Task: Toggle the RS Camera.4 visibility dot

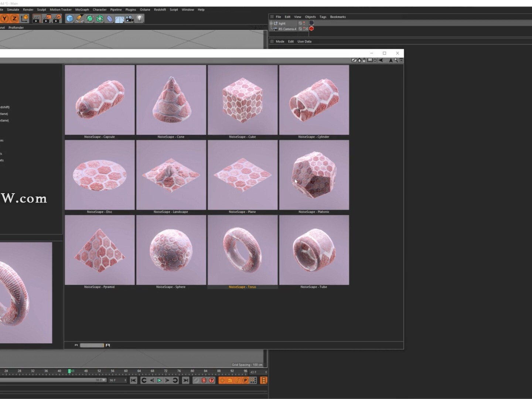Action: pyautogui.click(x=304, y=28)
